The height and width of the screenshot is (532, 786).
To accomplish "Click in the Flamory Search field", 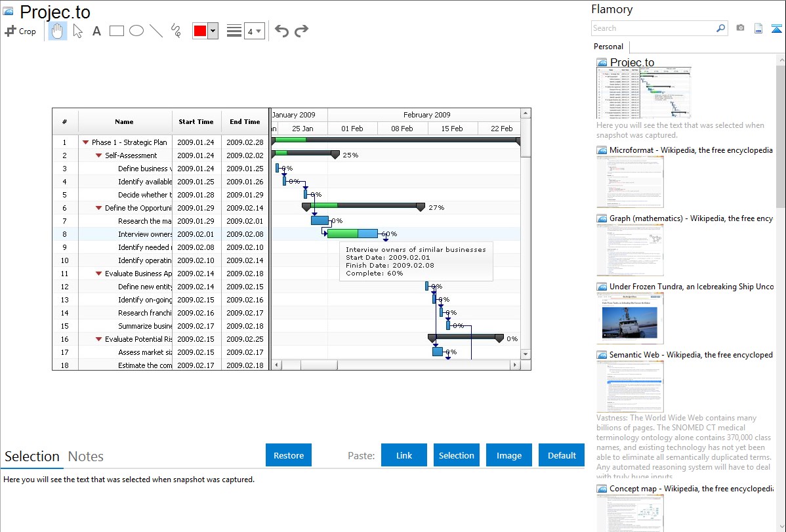I will 653,28.
